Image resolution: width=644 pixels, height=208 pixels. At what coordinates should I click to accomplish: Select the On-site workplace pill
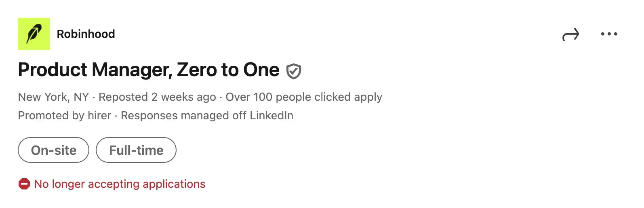(53, 150)
